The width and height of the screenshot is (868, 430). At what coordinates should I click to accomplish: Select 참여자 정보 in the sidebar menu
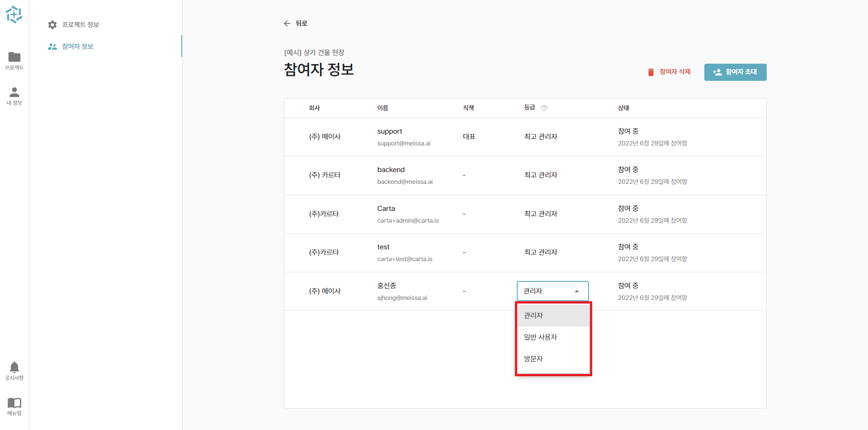click(78, 46)
